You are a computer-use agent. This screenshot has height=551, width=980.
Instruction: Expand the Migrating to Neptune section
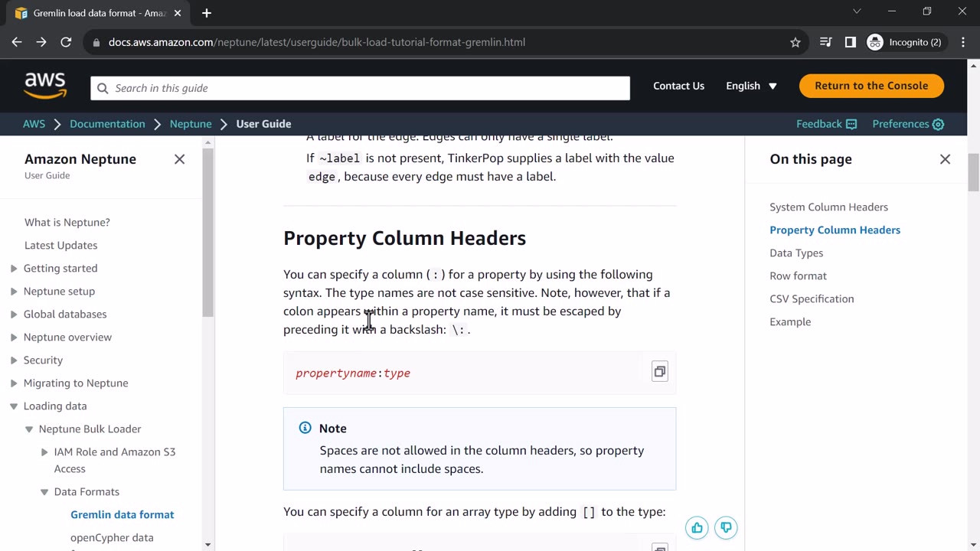tap(14, 383)
